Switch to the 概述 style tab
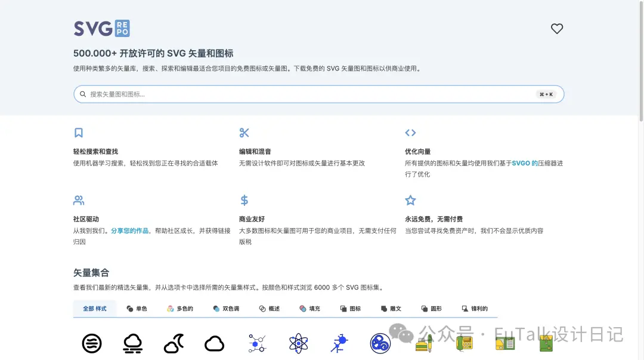Screen dimensions: 644x360 [270, 309]
